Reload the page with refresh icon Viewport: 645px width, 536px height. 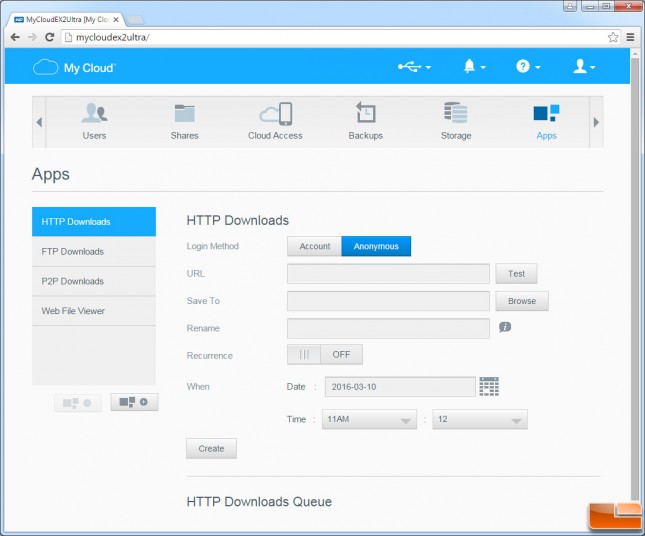click(49, 37)
